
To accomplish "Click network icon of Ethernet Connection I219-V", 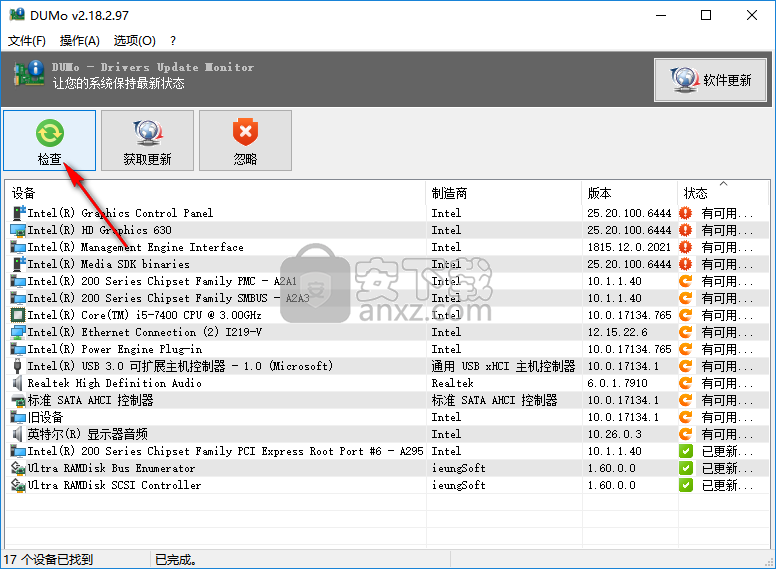I will tap(18, 332).
